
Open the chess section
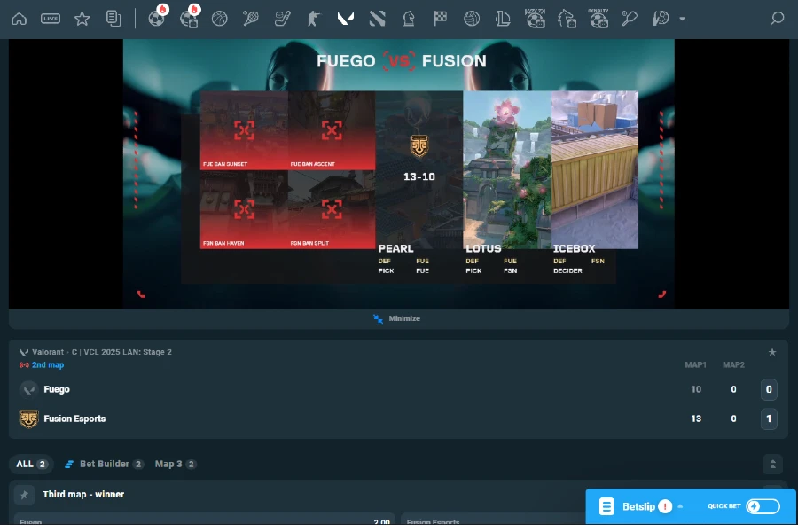pos(409,18)
